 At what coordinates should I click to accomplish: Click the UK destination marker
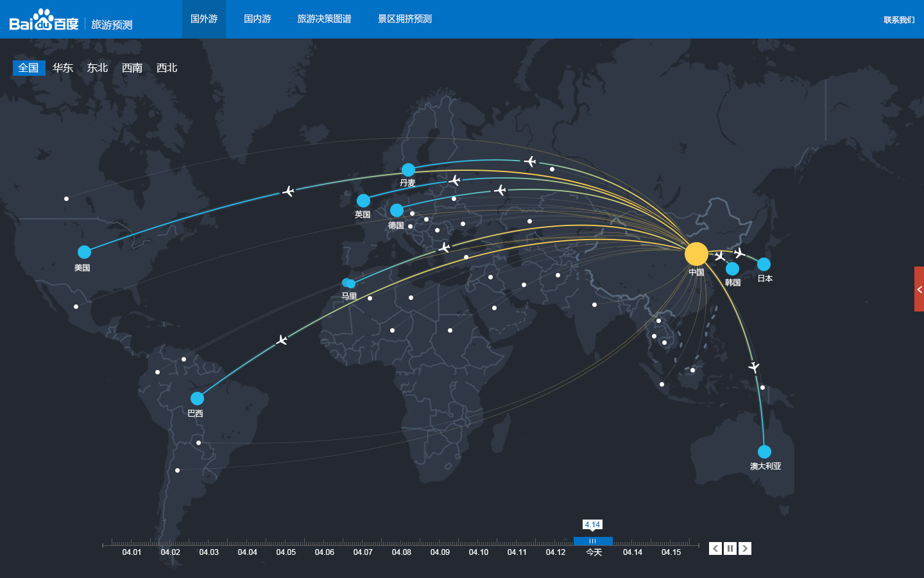tap(363, 200)
